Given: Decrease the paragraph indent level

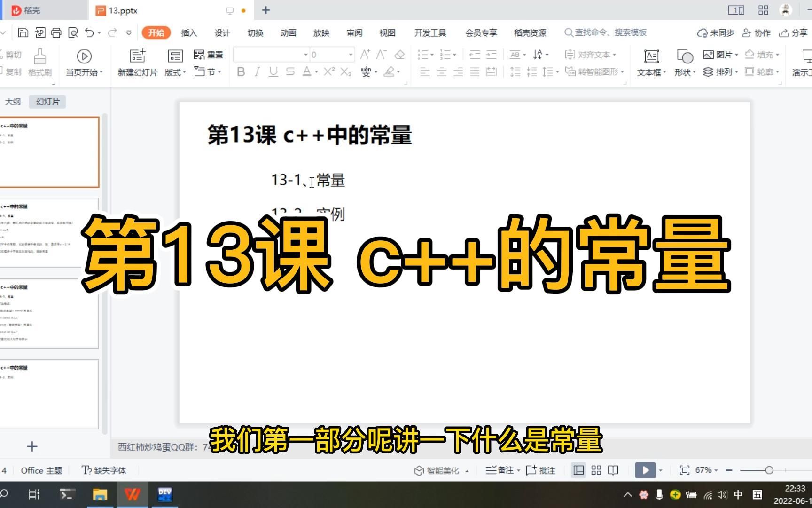Looking at the screenshot, I should pos(475,55).
